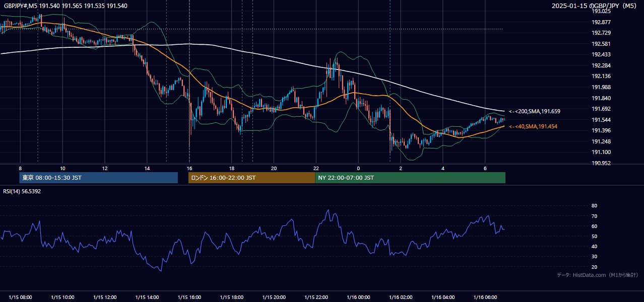The width and height of the screenshot is (644, 302).
Task: Click bottom time label 1/15 18:00
Action: point(232,297)
